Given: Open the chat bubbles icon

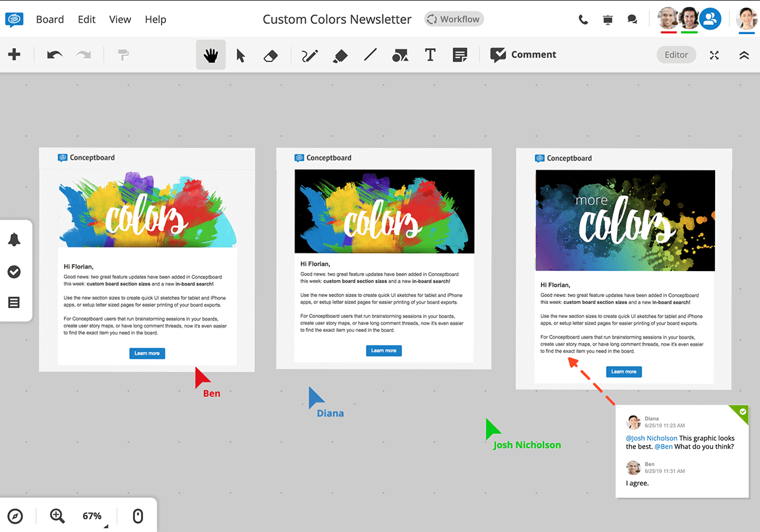Looking at the screenshot, I should pyautogui.click(x=632, y=20).
